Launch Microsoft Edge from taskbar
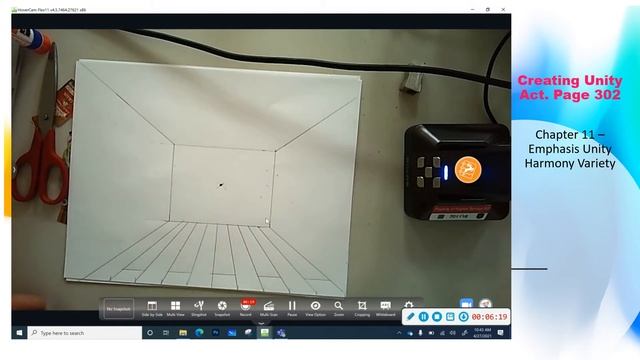The width and height of the screenshot is (640, 360). pos(199,333)
